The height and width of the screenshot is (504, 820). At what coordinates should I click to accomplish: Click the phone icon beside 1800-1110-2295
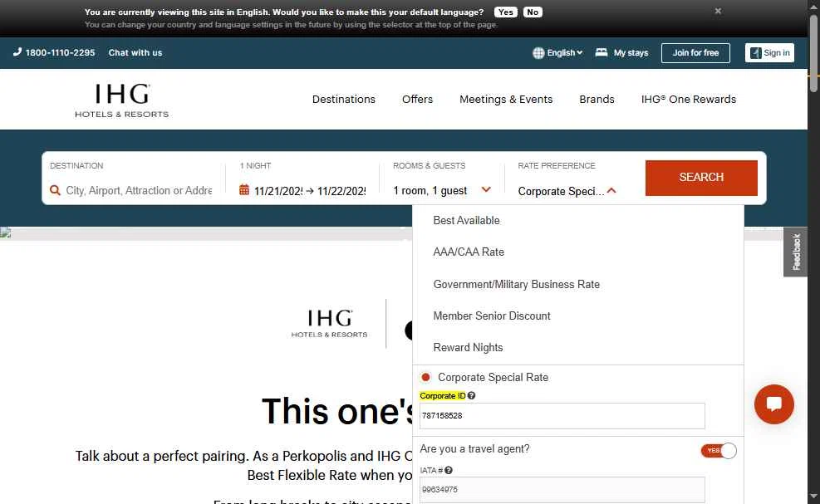click(17, 51)
